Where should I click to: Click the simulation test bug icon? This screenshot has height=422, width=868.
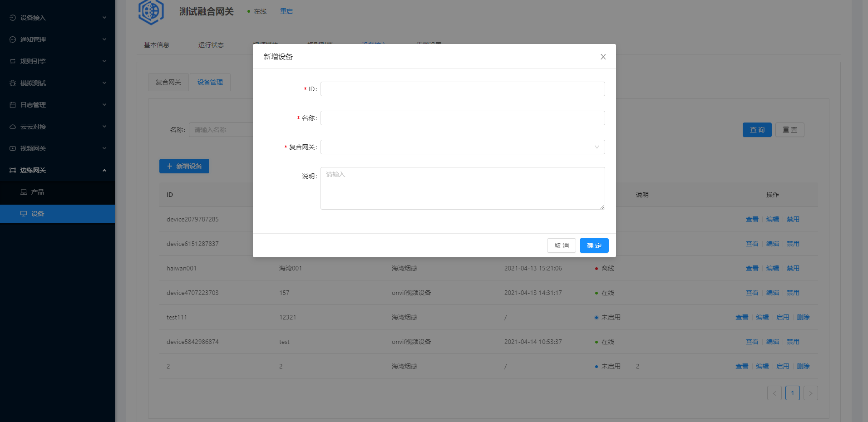coord(13,83)
